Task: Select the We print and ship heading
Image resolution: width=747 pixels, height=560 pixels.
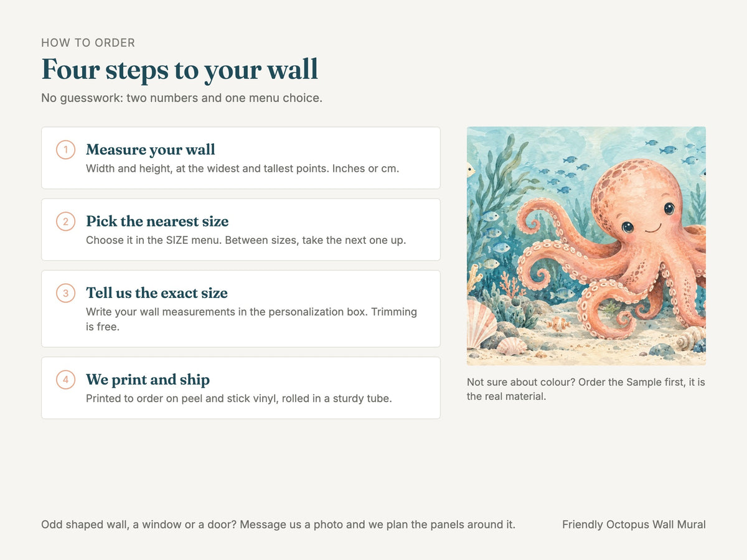Action: (x=148, y=380)
